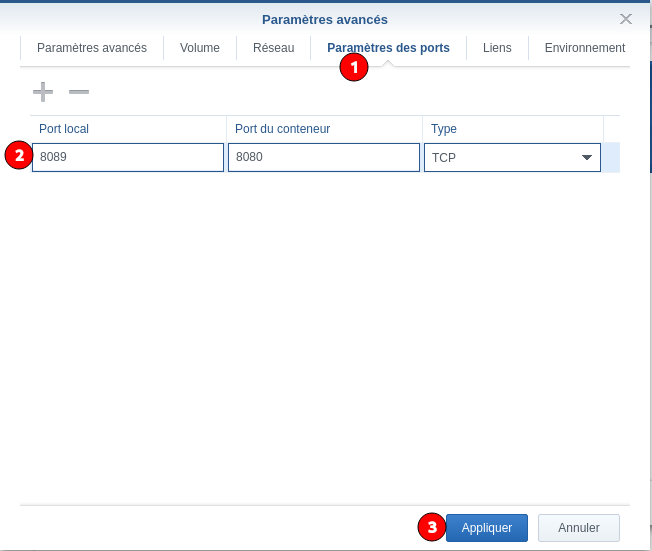The width and height of the screenshot is (652, 551).
Task: Open the TCP type dropdown
Action: click(585, 158)
